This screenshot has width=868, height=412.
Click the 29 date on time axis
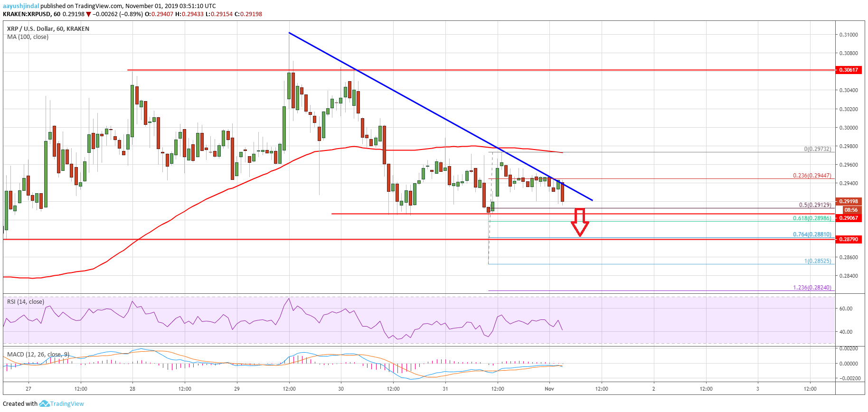pos(237,389)
